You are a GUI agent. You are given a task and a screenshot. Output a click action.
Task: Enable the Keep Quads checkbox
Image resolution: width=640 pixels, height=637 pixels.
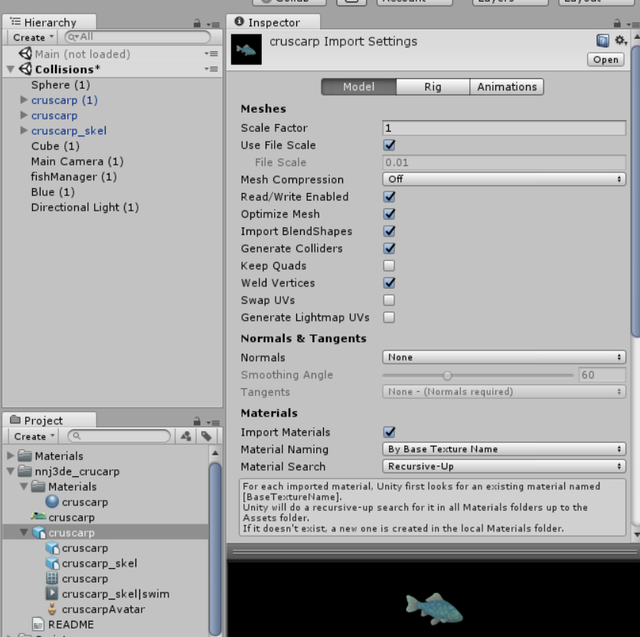389,266
